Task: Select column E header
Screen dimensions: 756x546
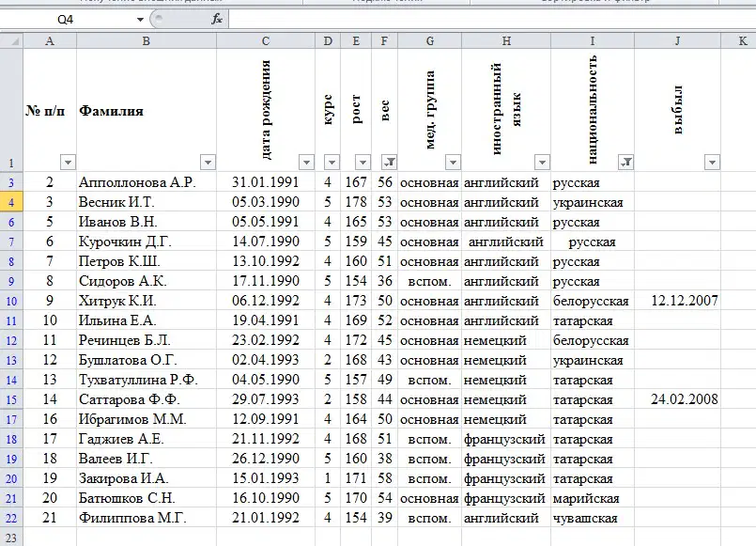Action: [x=356, y=41]
